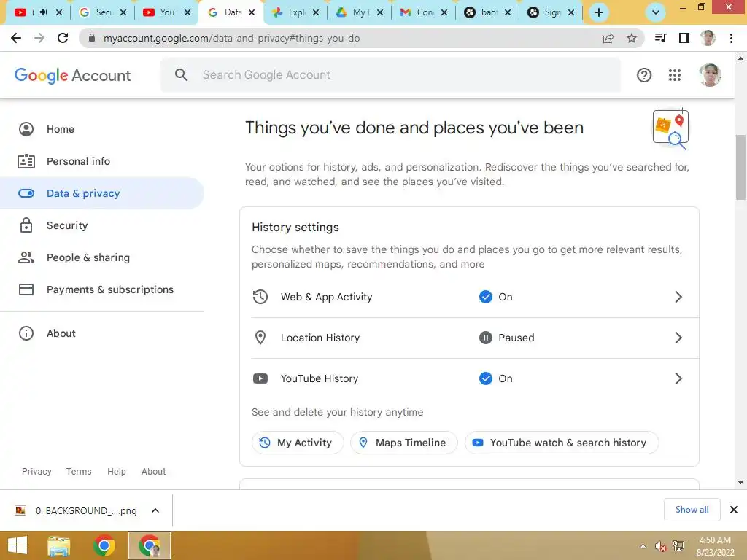Open Chrome's three-dot menu

(731, 38)
